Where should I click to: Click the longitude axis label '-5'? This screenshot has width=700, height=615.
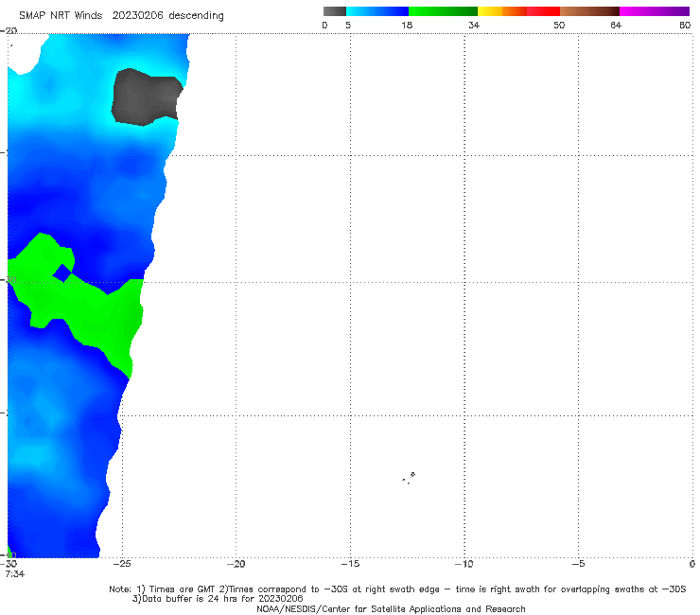click(x=578, y=564)
